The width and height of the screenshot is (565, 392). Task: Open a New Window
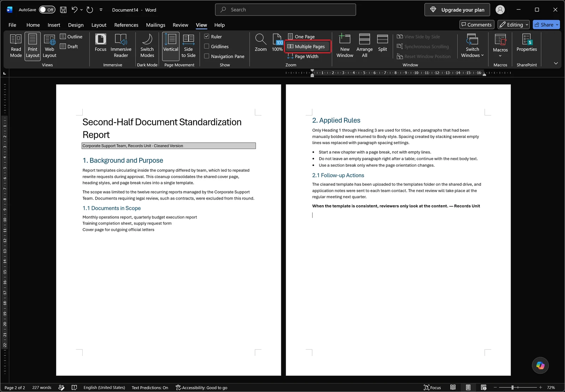[345, 46]
